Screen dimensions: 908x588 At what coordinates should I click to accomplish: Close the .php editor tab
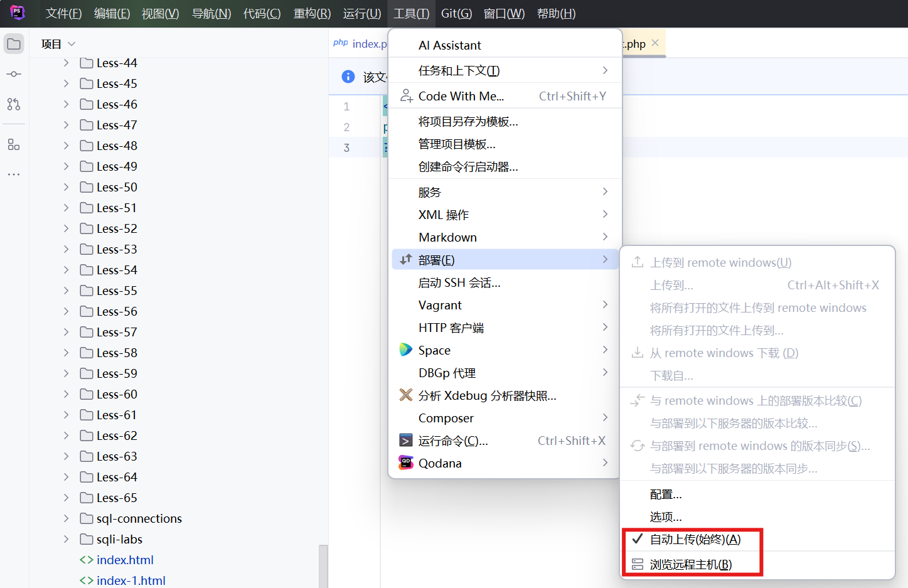(655, 43)
